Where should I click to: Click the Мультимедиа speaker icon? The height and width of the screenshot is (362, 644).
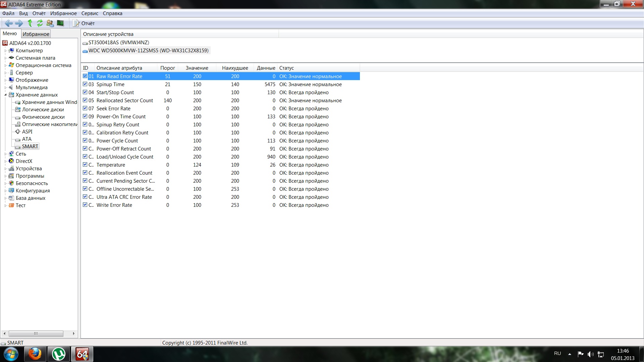click(11, 87)
